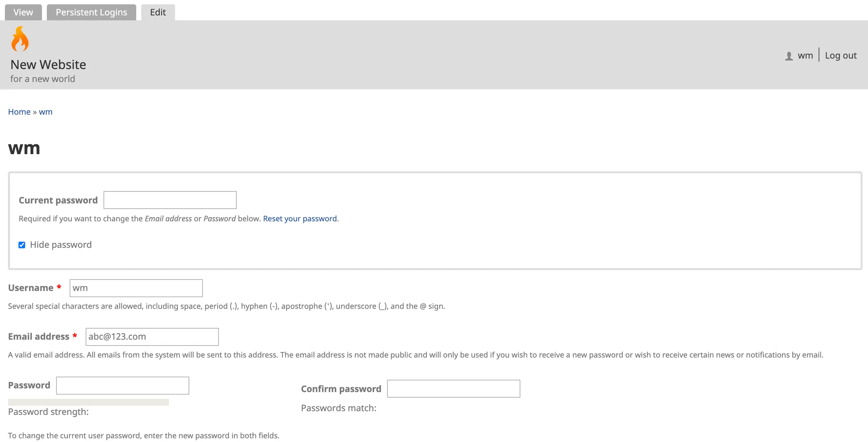Click the wm breadcrumb link
The image size is (868, 442).
click(x=45, y=112)
